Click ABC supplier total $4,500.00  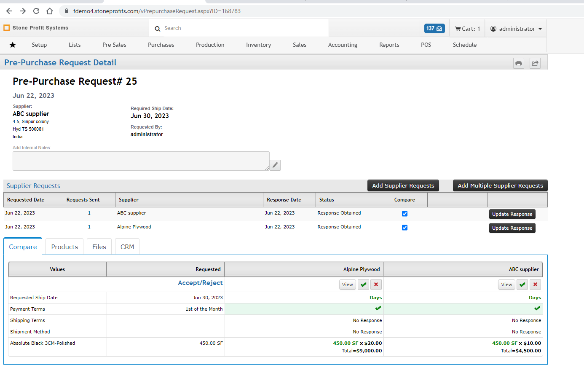(521, 351)
